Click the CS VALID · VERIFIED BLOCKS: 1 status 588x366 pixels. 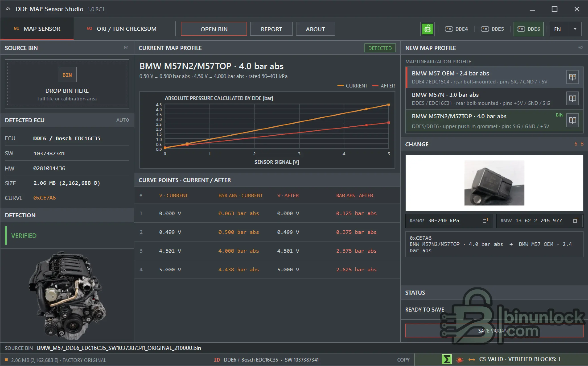(x=520, y=359)
